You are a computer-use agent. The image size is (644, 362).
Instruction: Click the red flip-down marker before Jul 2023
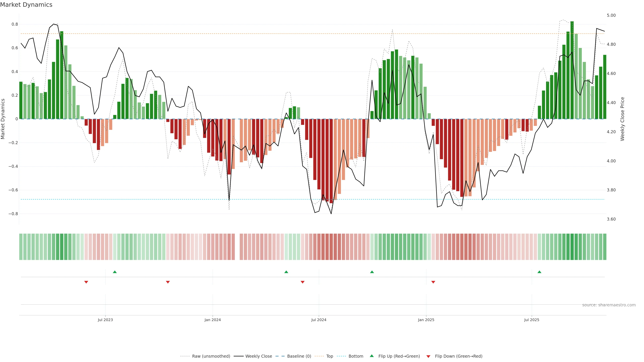(86, 282)
